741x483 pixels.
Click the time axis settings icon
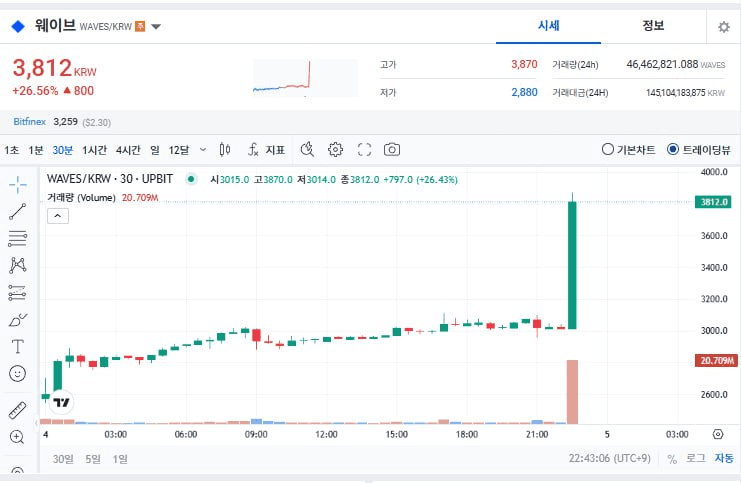[718, 434]
